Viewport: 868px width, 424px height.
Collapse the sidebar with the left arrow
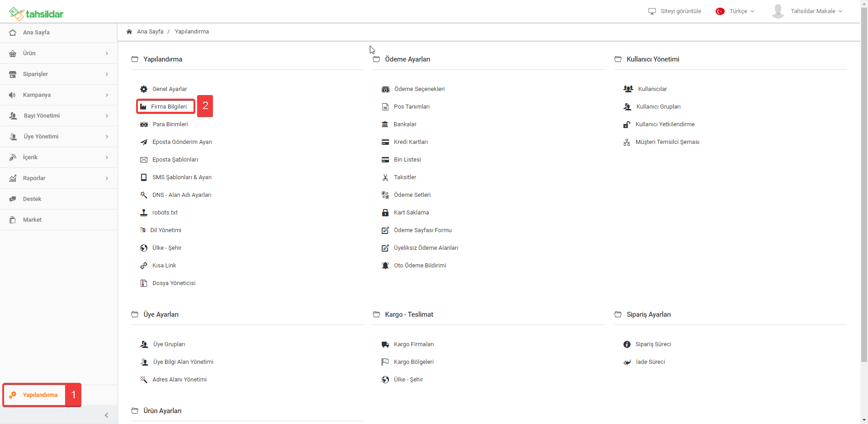106,415
